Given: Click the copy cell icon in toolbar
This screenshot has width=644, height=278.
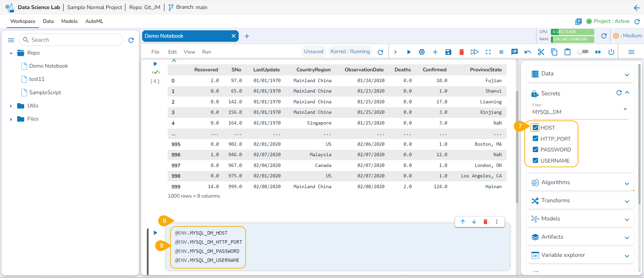Looking at the screenshot, I should [554, 52].
